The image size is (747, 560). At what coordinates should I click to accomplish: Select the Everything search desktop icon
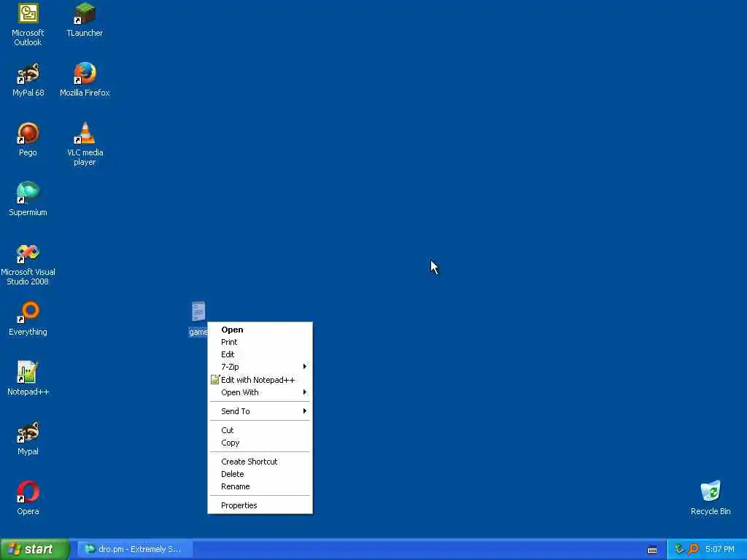click(x=28, y=319)
